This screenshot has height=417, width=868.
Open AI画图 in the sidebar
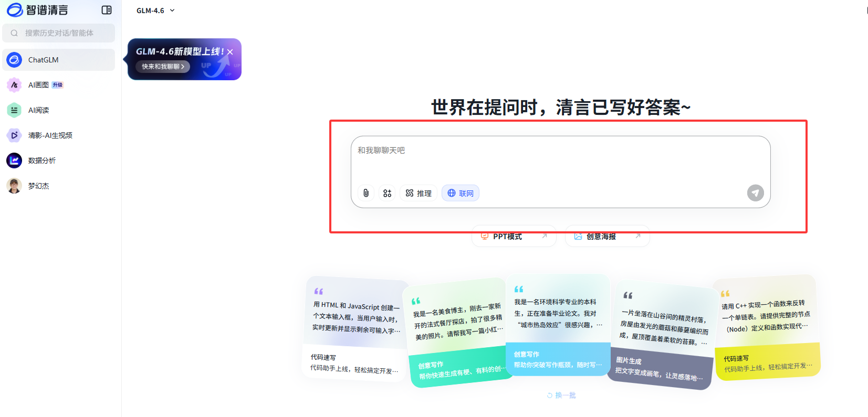click(x=59, y=85)
